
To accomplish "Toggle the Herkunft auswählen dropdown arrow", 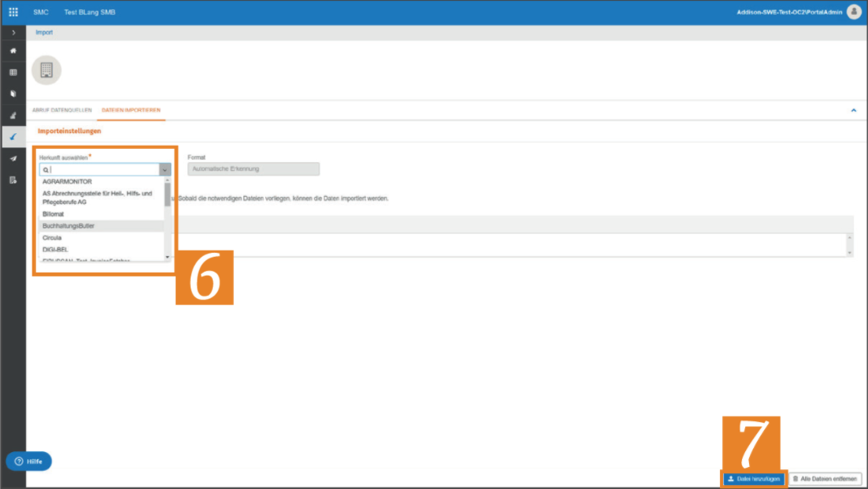I will tap(165, 169).
